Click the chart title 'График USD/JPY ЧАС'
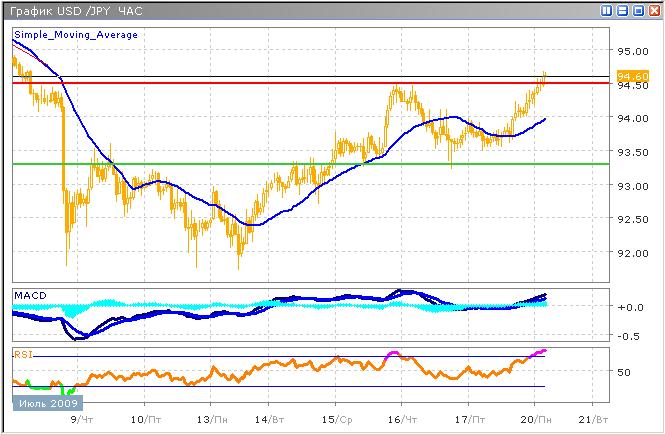This screenshot has height=435, width=665. click(76, 11)
